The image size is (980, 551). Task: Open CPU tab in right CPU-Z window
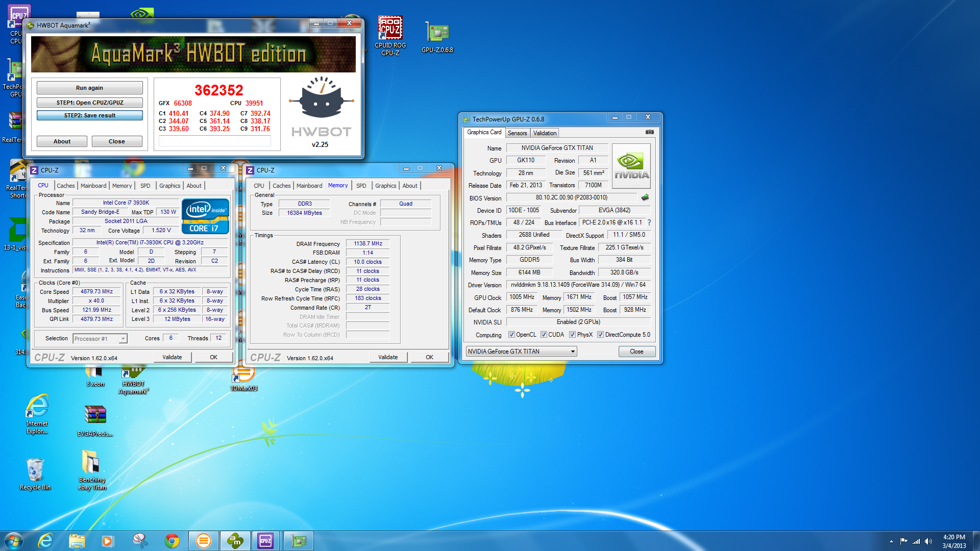click(259, 186)
